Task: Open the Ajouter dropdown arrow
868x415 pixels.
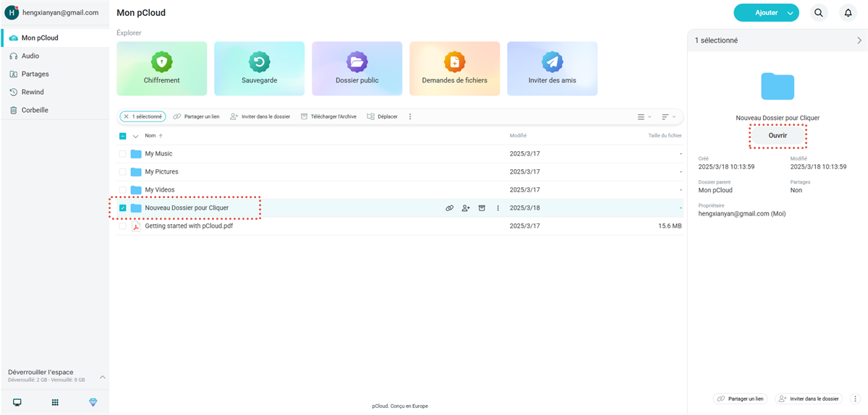Action: [791, 12]
